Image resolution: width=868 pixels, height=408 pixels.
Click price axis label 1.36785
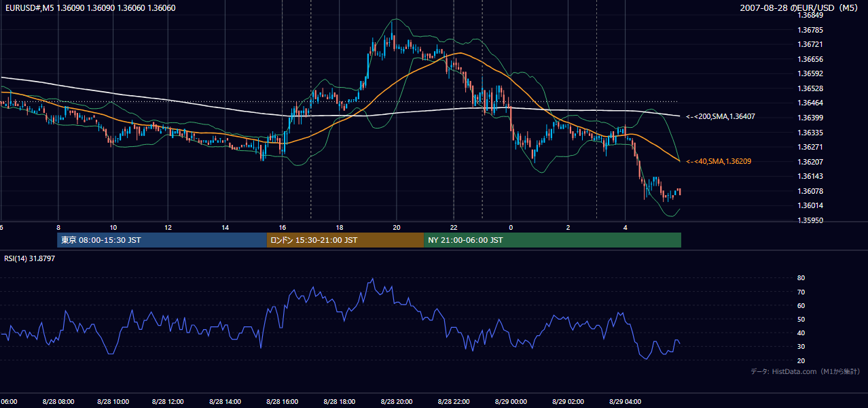coord(810,30)
